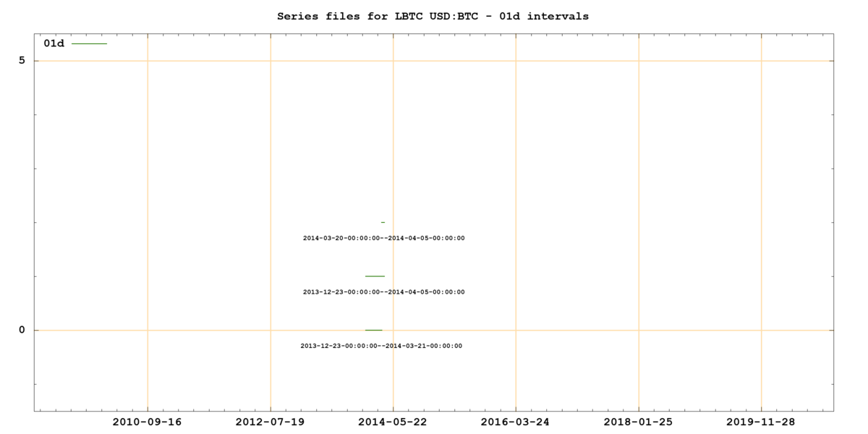Click the x-axis date 2018-01-25
The width and height of the screenshot is (868, 434).
[639, 422]
